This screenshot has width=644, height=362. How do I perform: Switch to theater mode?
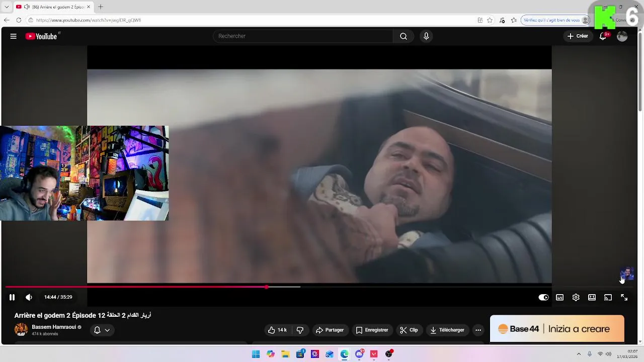592,297
